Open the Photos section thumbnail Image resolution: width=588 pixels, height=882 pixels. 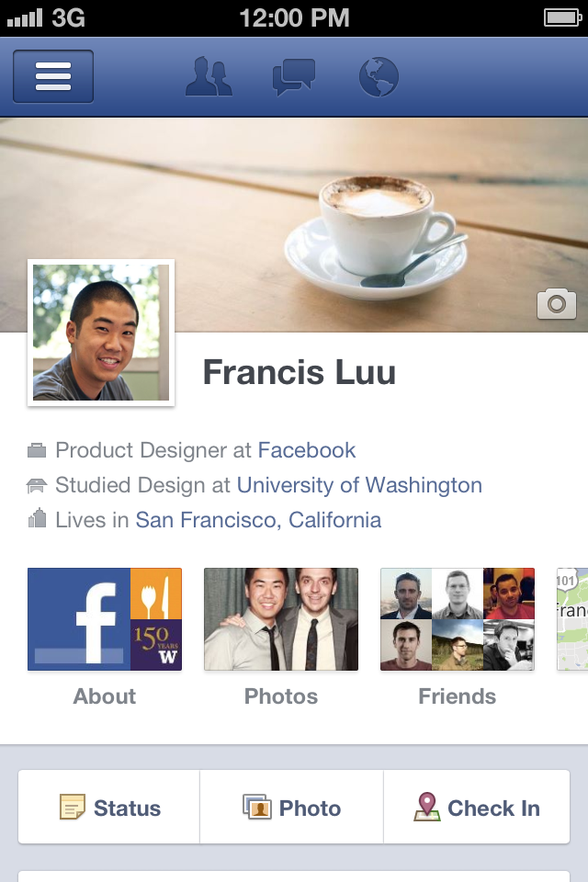click(x=281, y=619)
